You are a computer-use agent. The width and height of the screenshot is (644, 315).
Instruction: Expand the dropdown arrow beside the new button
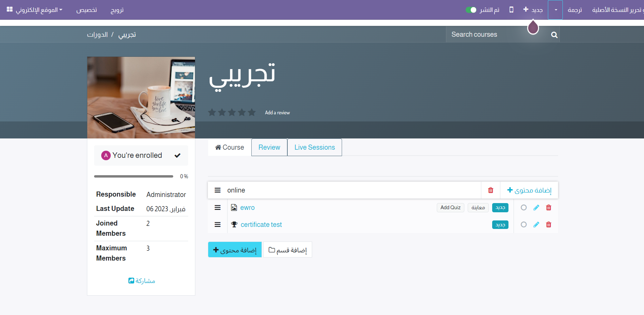[x=556, y=10]
